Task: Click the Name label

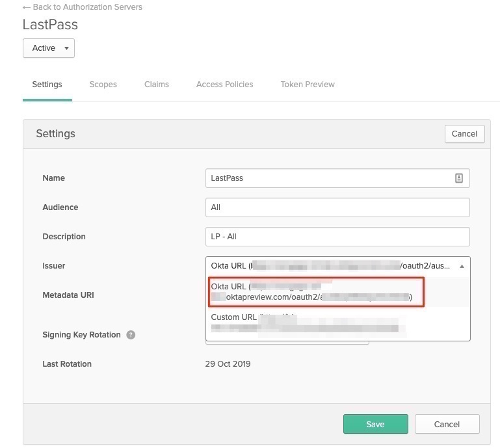Action: [x=53, y=178]
